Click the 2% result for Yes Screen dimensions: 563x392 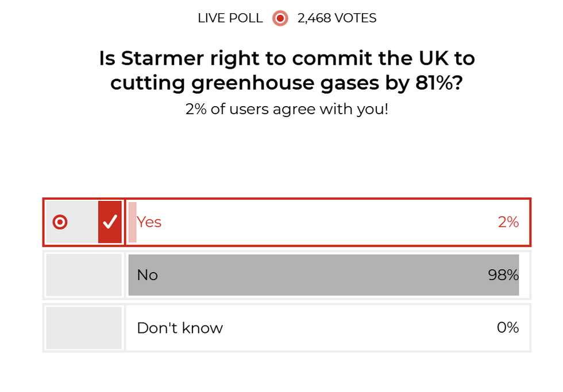[x=508, y=222]
